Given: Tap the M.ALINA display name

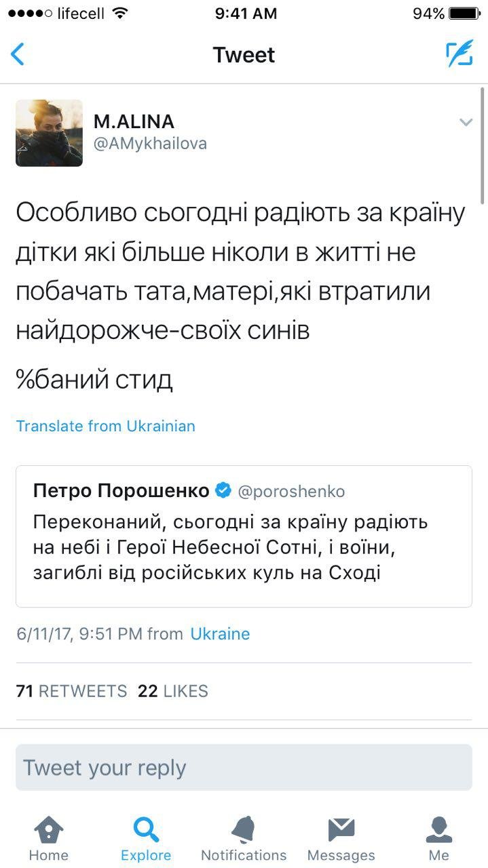Looking at the screenshot, I should 134,121.
